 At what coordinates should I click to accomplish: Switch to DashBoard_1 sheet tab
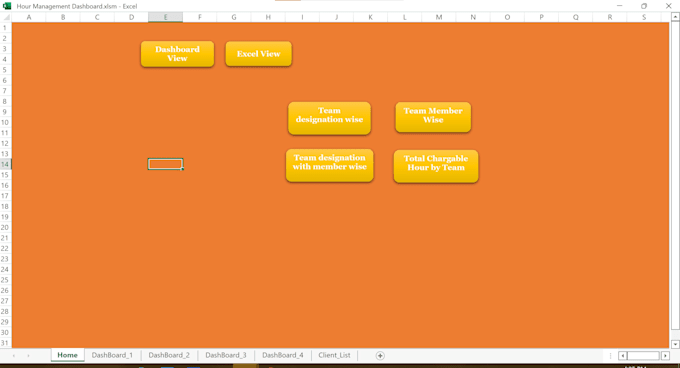click(x=112, y=355)
